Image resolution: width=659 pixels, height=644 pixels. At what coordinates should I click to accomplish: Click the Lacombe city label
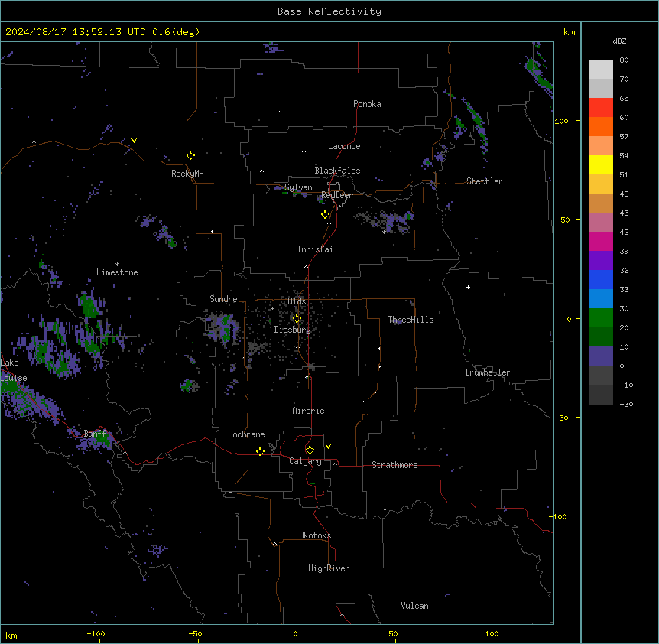coord(344,146)
